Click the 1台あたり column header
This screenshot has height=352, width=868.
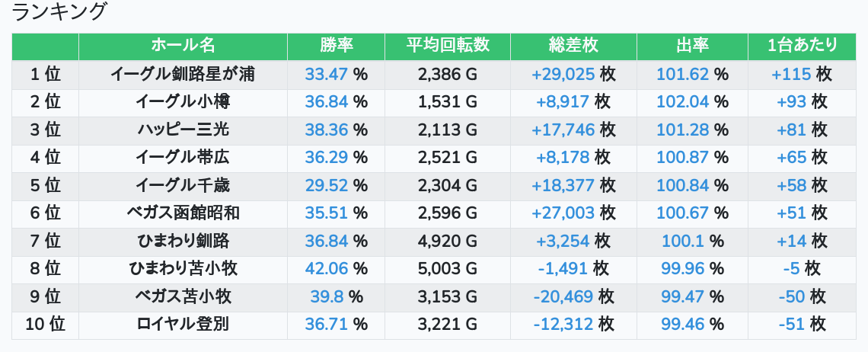(x=803, y=46)
